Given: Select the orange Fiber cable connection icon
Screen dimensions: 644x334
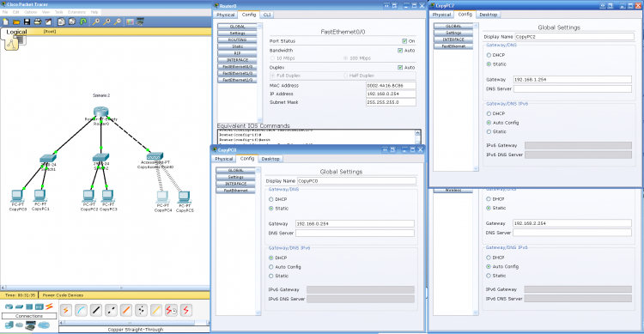Looking at the screenshot, I should (126, 310).
